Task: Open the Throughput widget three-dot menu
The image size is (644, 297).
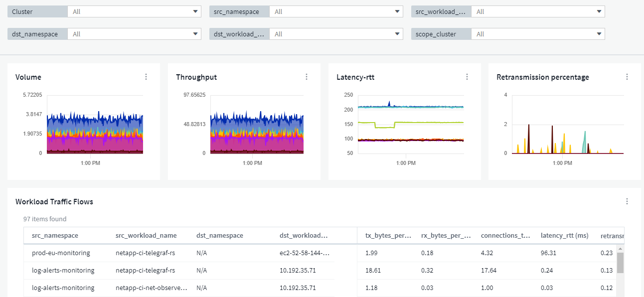Action: 307,77
